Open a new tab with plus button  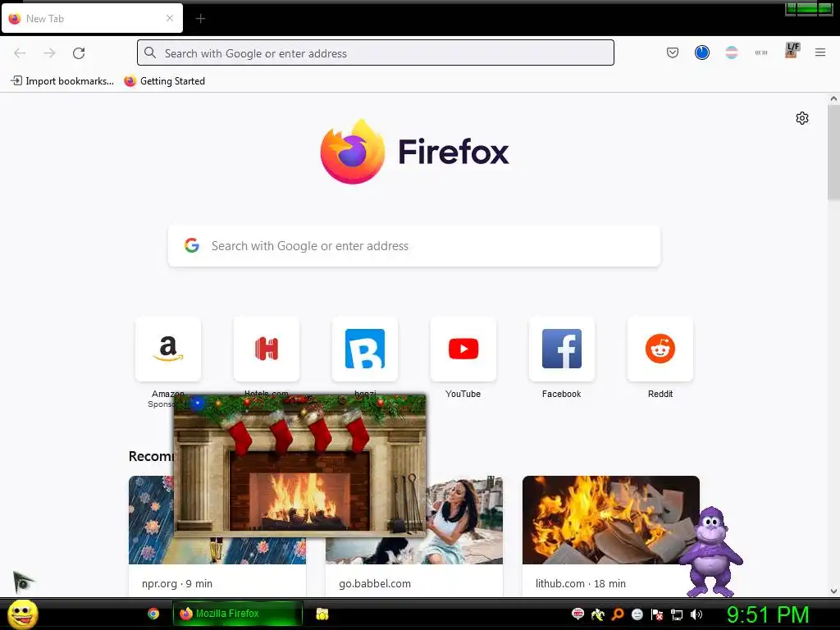[x=200, y=19]
